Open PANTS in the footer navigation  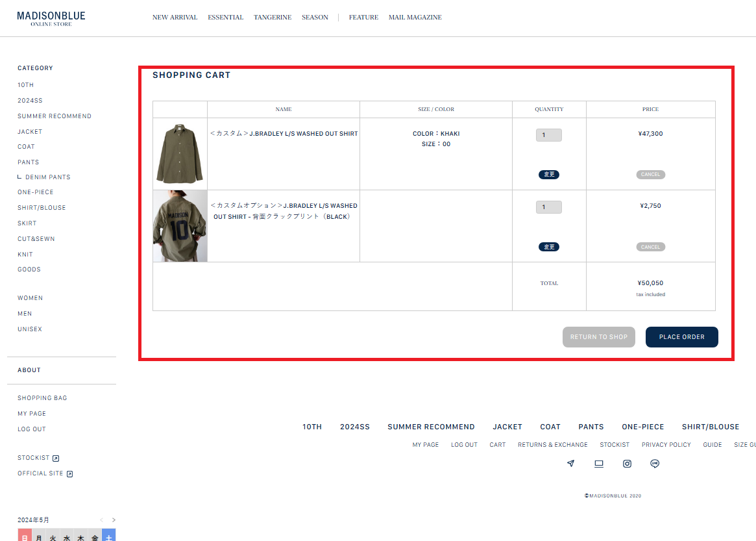pyautogui.click(x=591, y=427)
